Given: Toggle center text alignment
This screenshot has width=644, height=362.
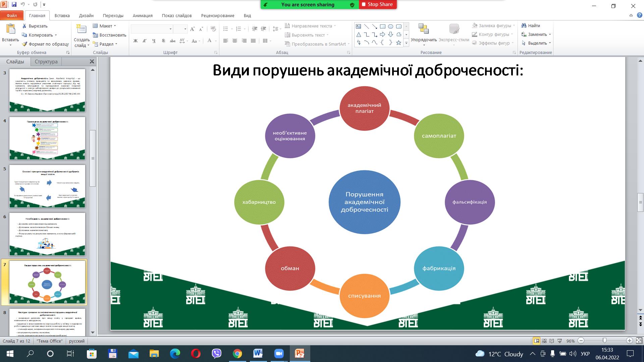Looking at the screenshot, I should 235,41.
